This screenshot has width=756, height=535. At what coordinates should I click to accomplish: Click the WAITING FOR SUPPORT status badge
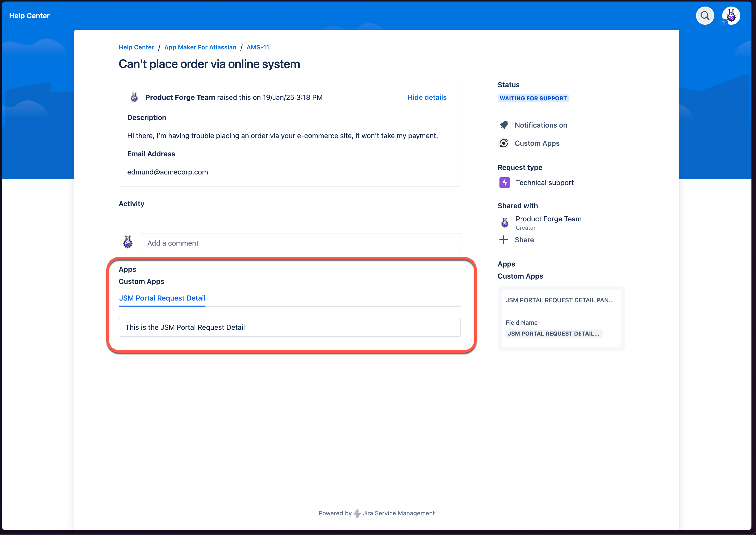533,98
